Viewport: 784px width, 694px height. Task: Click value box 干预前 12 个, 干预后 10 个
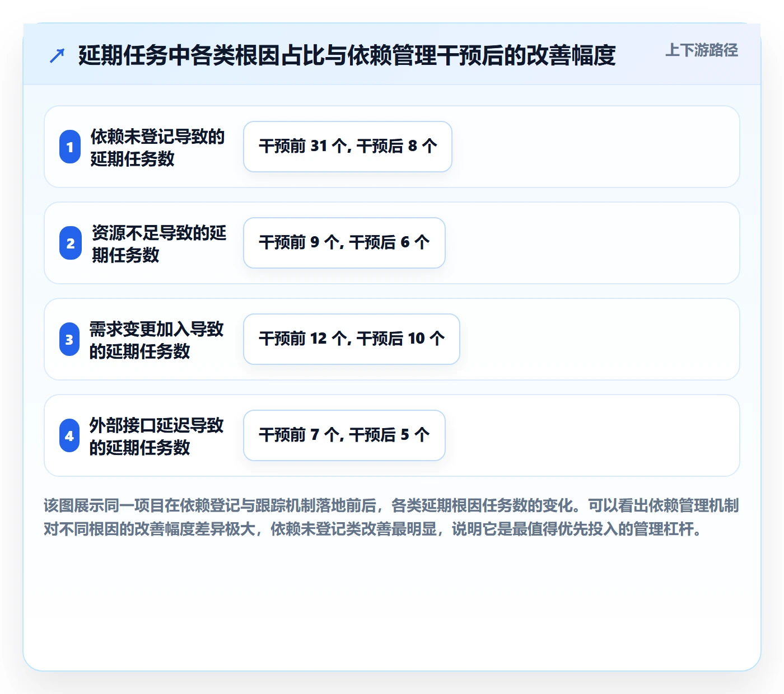[x=352, y=339]
